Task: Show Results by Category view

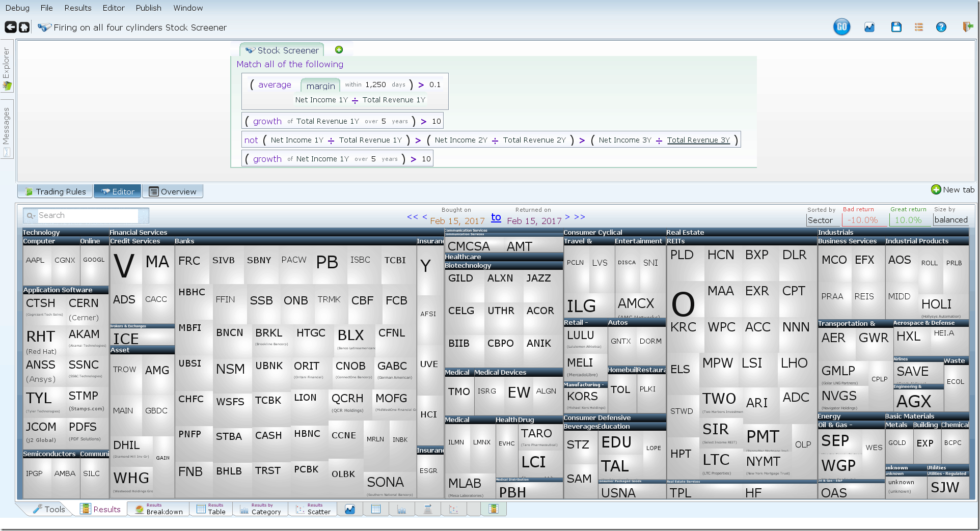Action: [x=261, y=509]
